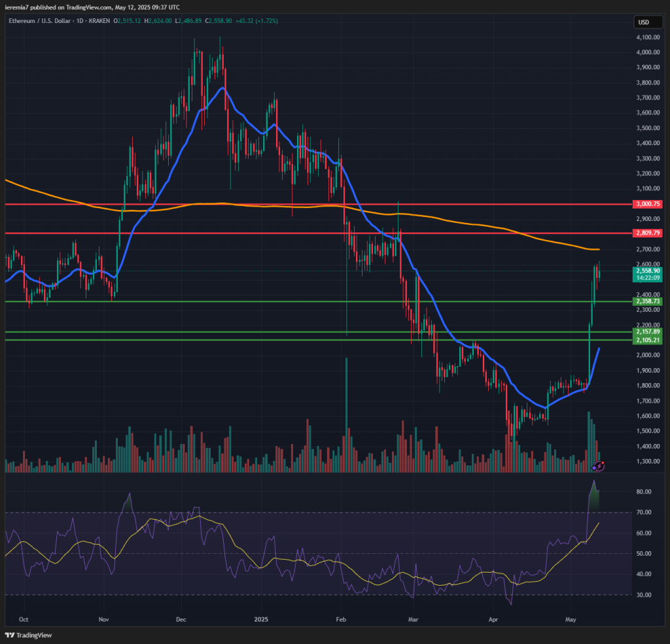Open the USD currency selector

648,22
